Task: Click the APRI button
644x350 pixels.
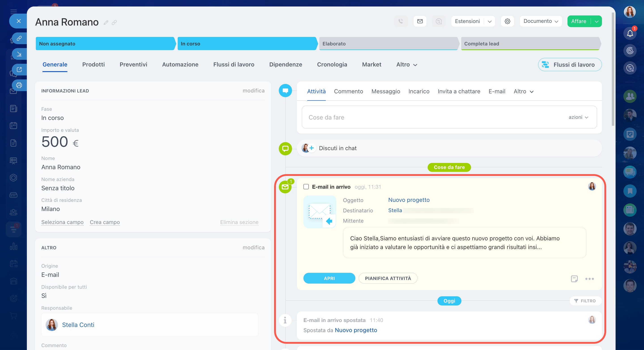Action: click(329, 278)
